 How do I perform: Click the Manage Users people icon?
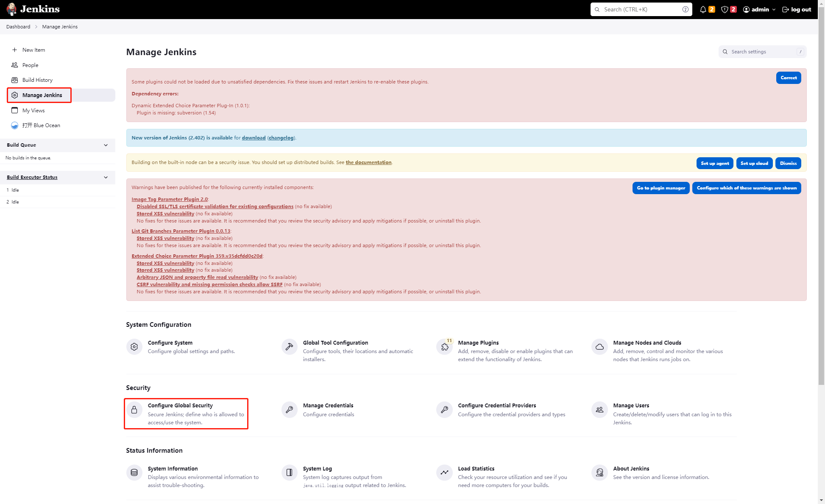[599, 409]
